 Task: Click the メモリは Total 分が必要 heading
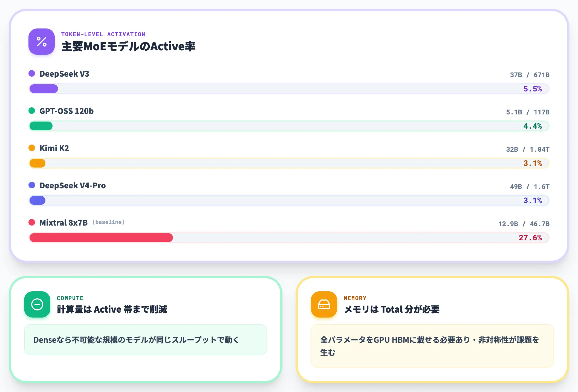coord(392,309)
